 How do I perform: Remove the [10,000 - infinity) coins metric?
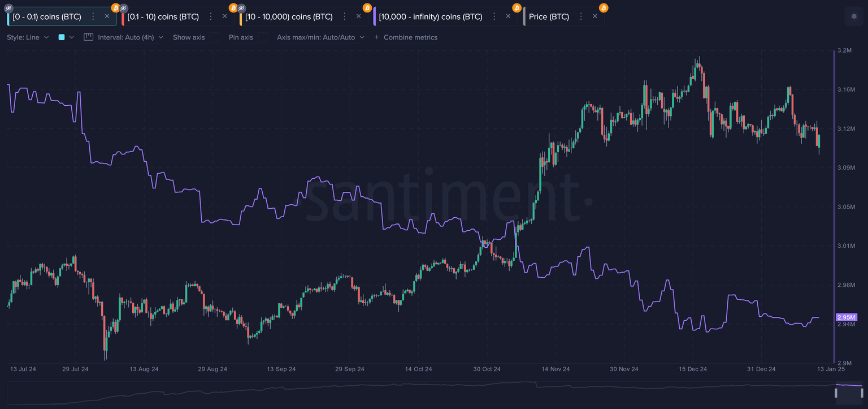point(508,16)
